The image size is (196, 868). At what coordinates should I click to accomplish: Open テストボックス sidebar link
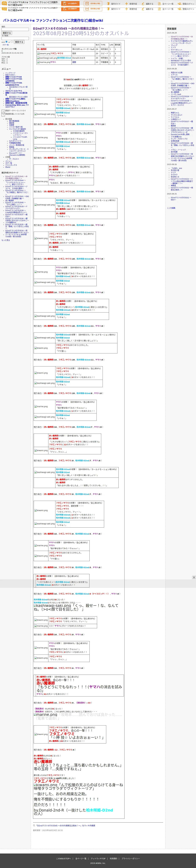[11, 165]
